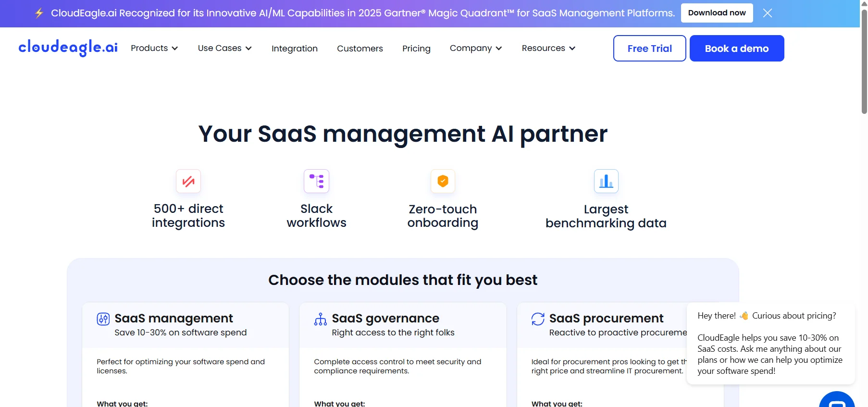Image resolution: width=868 pixels, height=407 pixels.
Task: Click the 'Largest benchmarking data' label
Action: (606, 216)
